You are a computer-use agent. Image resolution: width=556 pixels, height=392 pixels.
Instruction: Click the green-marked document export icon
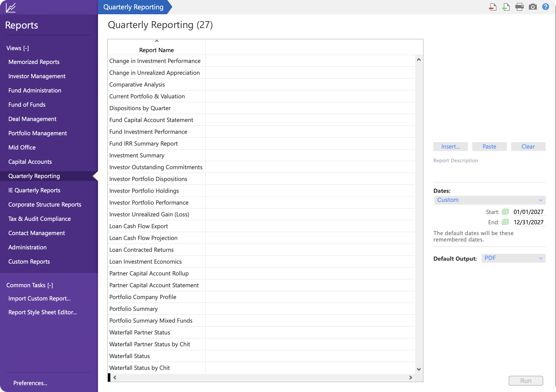(x=506, y=7)
